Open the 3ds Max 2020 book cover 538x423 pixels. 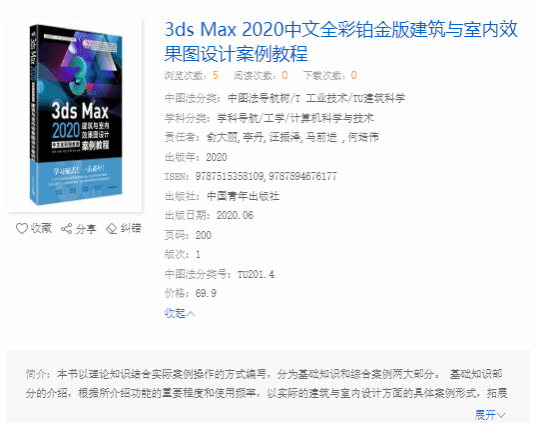pyautogui.click(x=75, y=115)
